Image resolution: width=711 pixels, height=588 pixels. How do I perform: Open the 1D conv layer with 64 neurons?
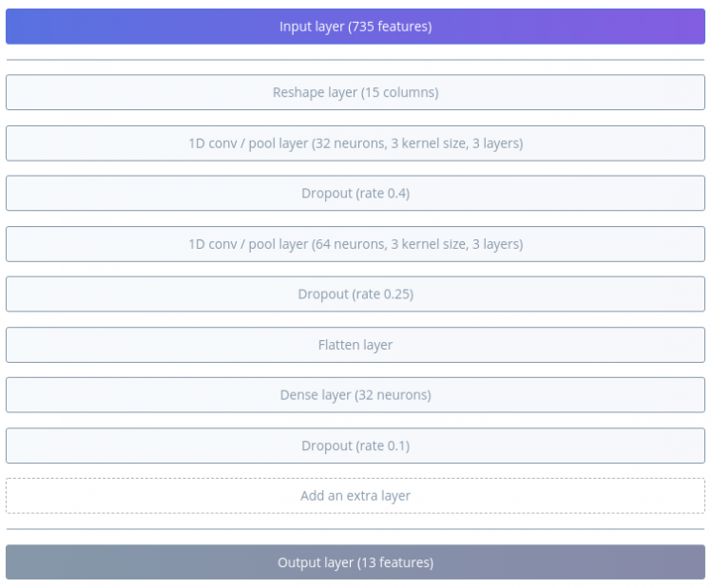click(355, 244)
